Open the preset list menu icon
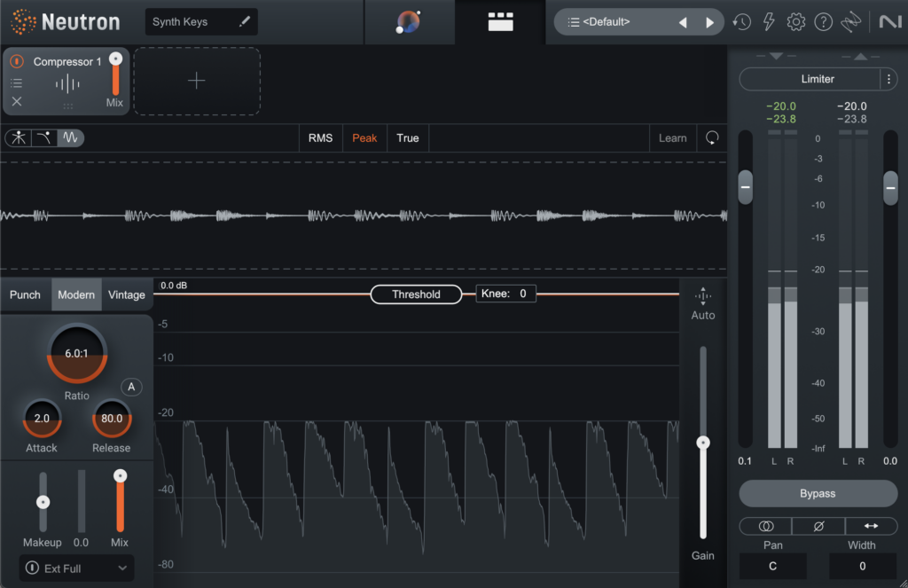This screenshot has width=908, height=588. pyautogui.click(x=574, y=22)
